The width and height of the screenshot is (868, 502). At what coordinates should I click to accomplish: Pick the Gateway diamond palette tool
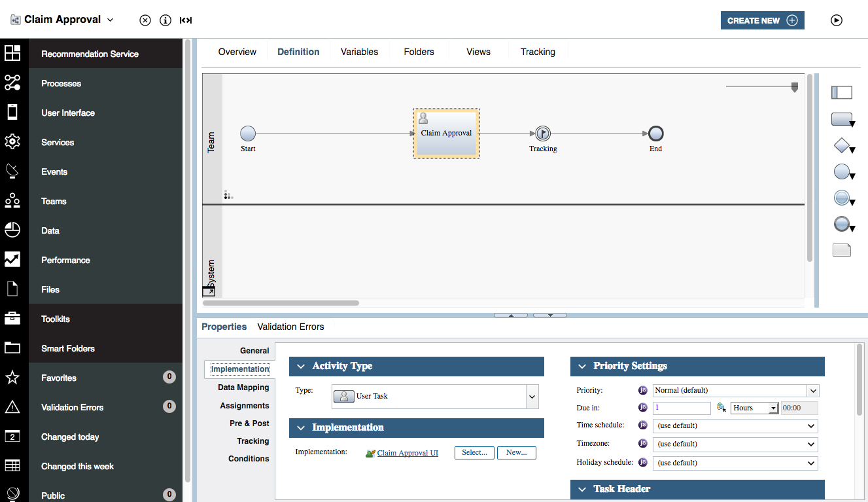point(844,146)
